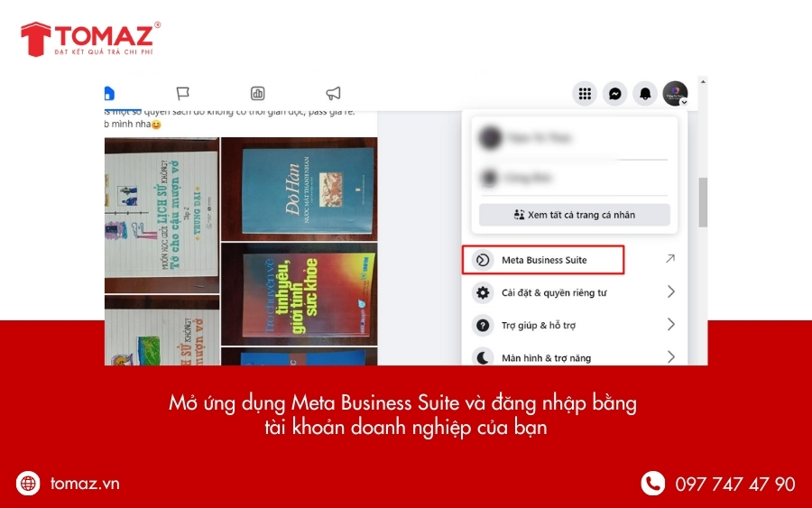
Task: Open the tình yêu, giới tính book photo
Action: pyautogui.click(x=300, y=295)
